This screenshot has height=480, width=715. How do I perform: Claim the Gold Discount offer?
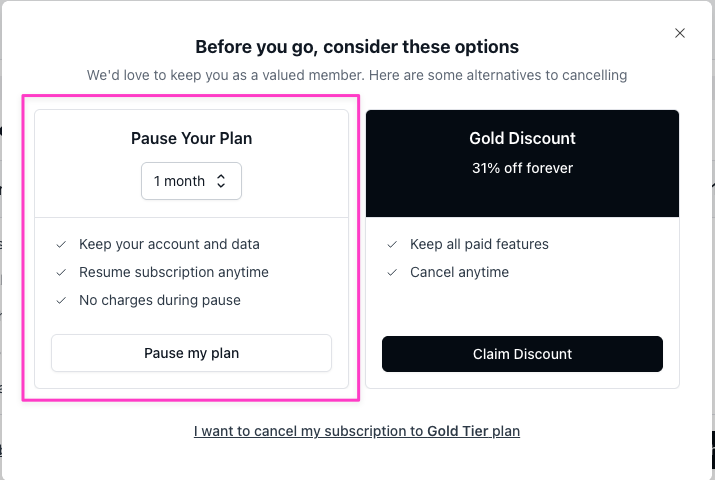(x=522, y=354)
